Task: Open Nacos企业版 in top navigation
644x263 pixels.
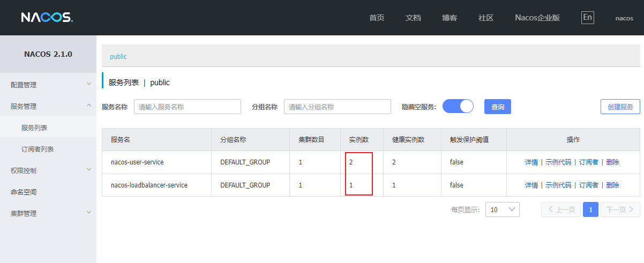Action: point(537,18)
